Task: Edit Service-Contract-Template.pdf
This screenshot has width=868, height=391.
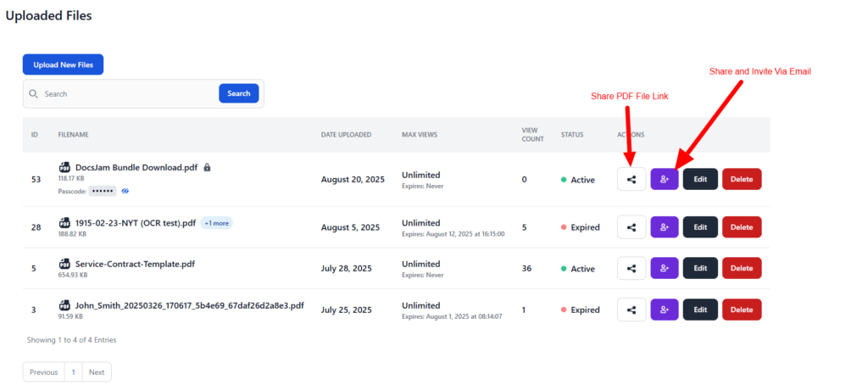Action: (x=700, y=268)
